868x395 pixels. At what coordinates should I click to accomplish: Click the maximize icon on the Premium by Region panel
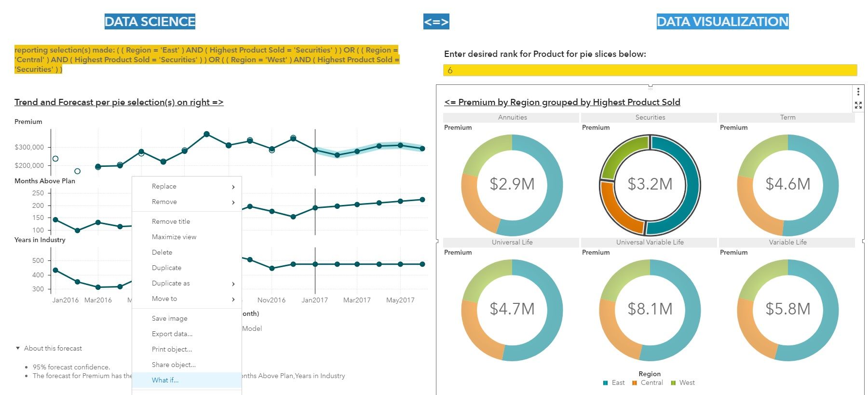pos(858,105)
